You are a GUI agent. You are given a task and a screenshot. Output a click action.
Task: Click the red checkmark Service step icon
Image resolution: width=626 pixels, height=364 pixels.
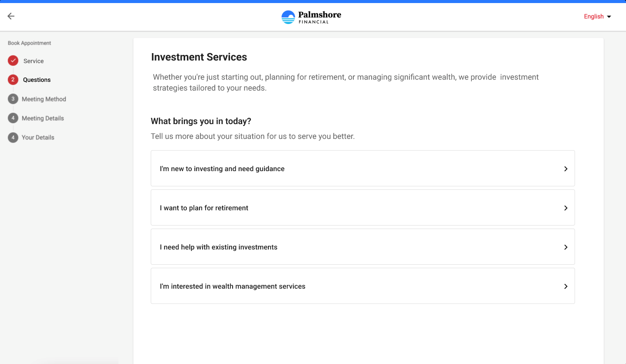click(13, 61)
